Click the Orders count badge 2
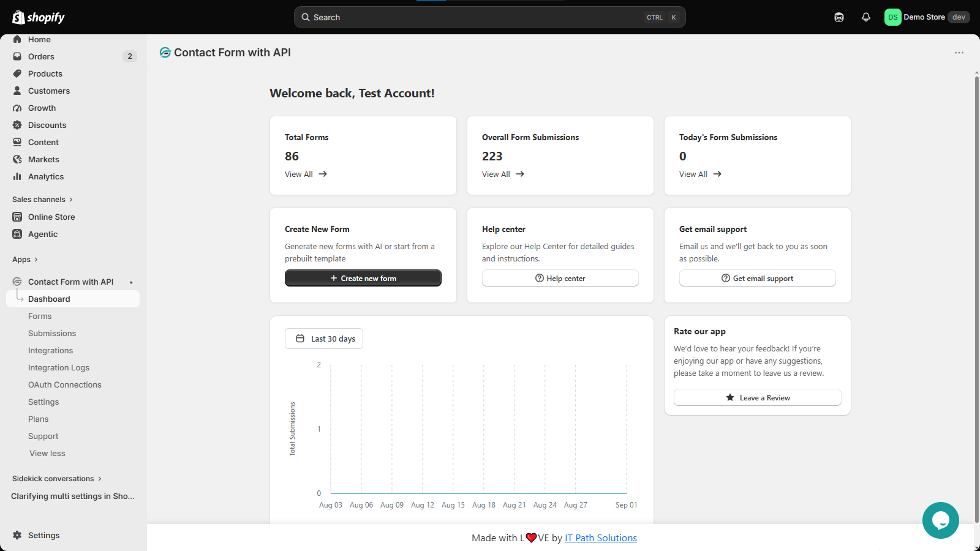Screen dimensions: 980x551 (x=130, y=56)
